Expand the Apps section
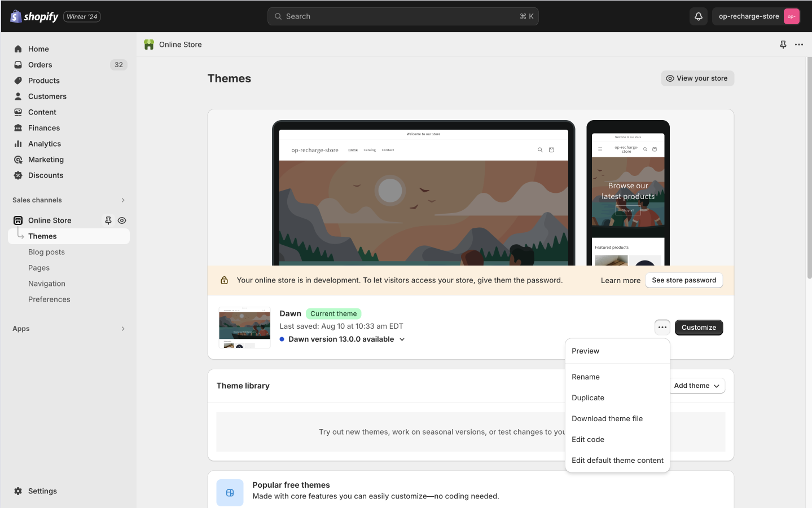This screenshot has height=508, width=812. [x=123, y=329]
